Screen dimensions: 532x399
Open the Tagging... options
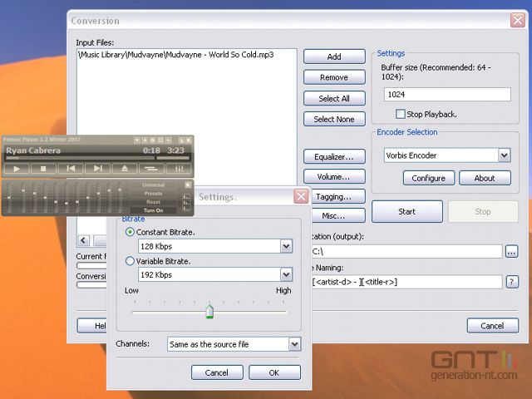coord(337,196)
